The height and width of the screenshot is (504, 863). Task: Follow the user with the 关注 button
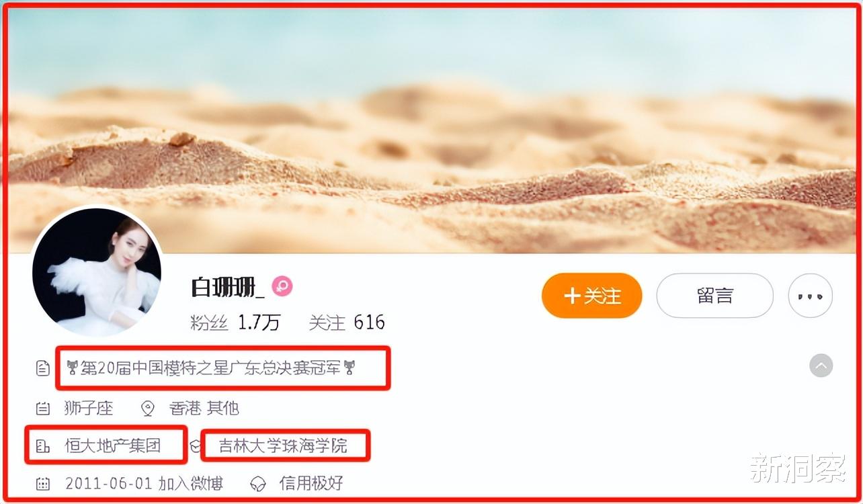coord(592,296)
